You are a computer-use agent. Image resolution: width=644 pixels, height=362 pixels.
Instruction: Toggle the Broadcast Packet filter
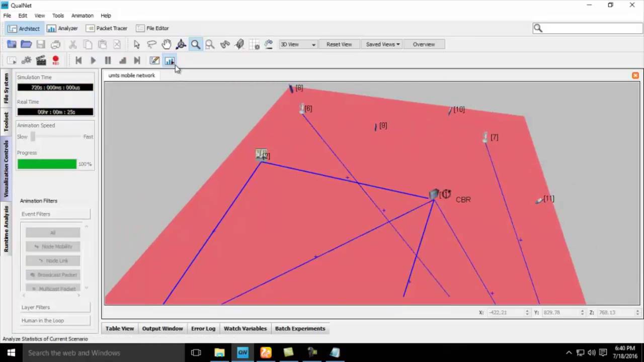(53, 275)
